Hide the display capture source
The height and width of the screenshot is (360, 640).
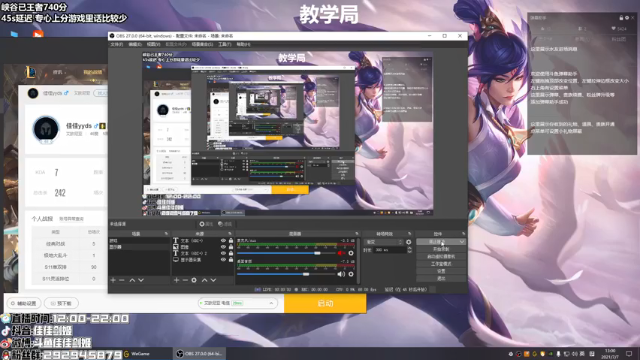click(223, 260)
